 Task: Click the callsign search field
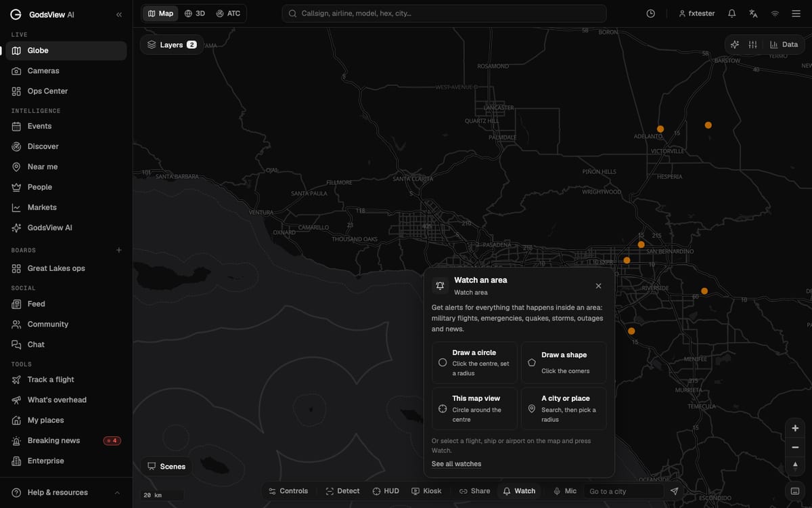[444, 14]
